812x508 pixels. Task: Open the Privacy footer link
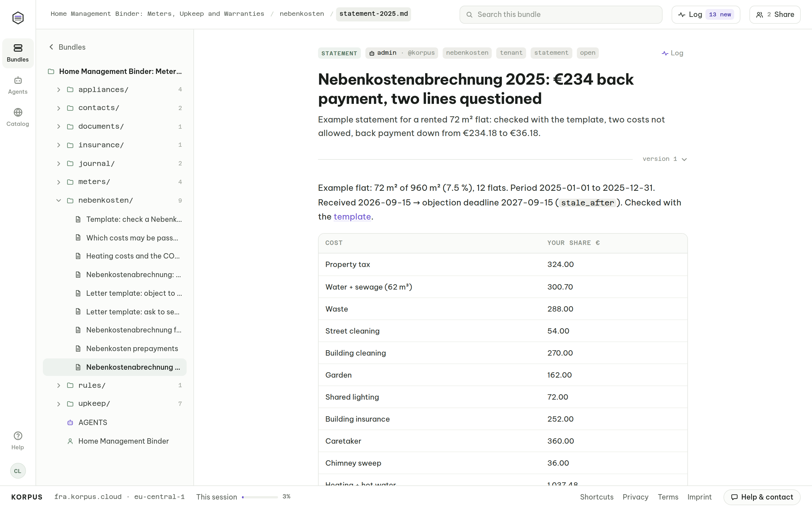tap(635, 497)
